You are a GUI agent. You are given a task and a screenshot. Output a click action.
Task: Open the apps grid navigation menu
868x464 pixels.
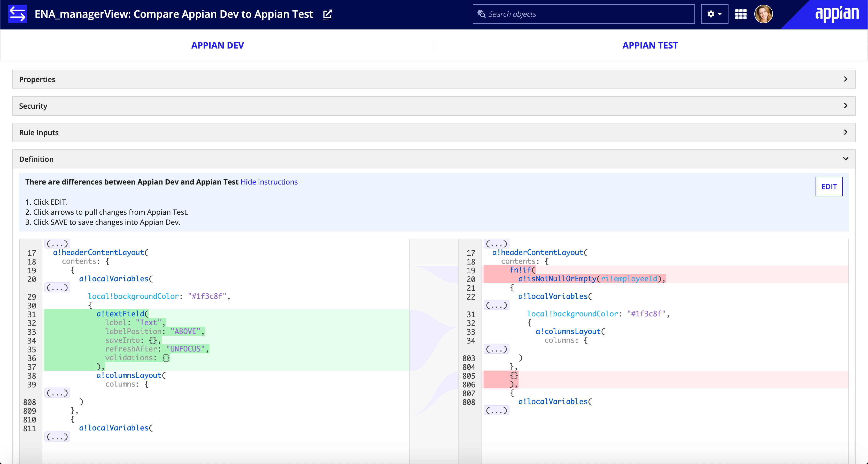[741, 14]
